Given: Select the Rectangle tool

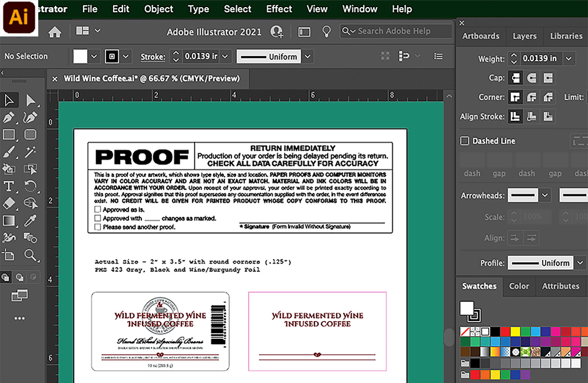Looking at the screenshot, I should (x=9, y=134).
